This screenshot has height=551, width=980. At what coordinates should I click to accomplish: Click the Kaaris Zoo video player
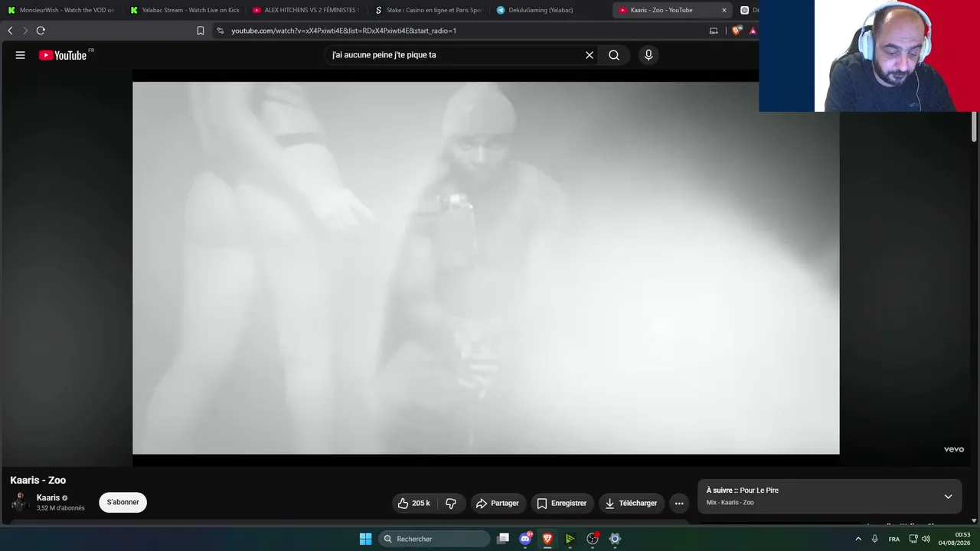486,268
